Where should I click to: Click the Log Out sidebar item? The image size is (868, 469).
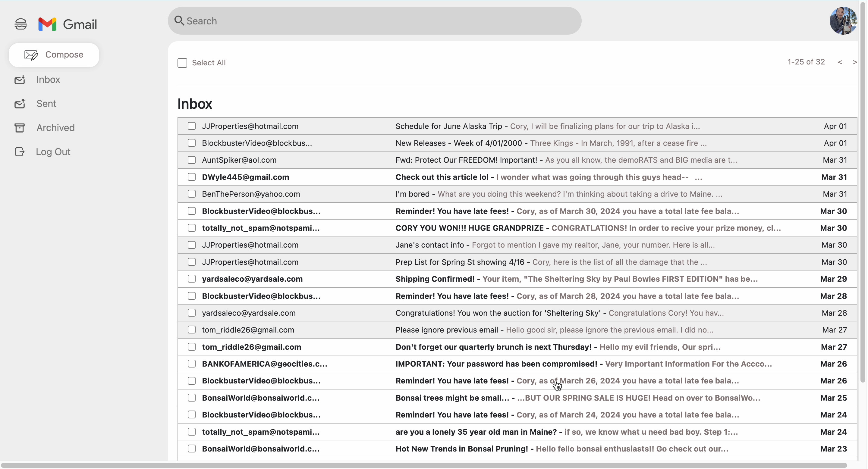tap(53, 152)
